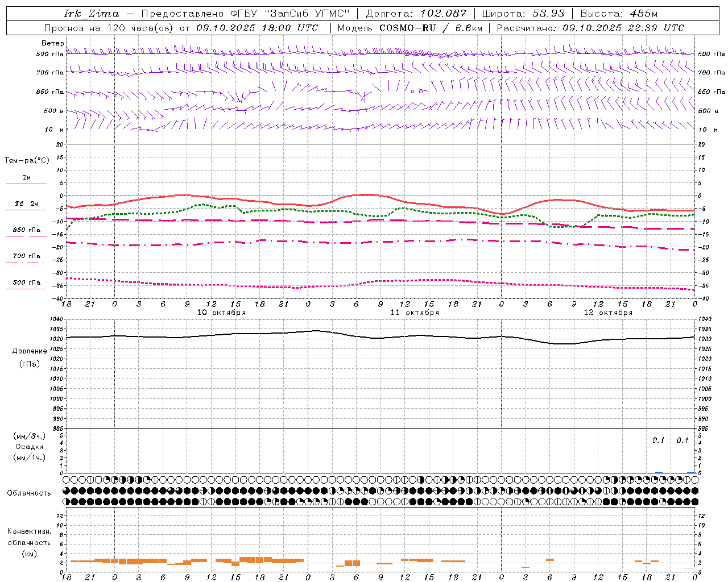
Task: Click 'Рассчитано: 09.10.2025 22:39 UTC' timestamp
Action: point(590,28)
